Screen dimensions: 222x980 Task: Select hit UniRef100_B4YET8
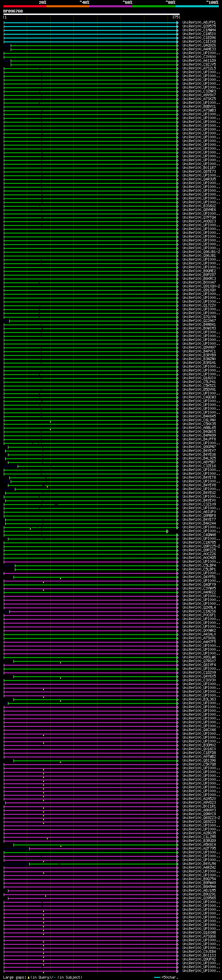point(199,477)
